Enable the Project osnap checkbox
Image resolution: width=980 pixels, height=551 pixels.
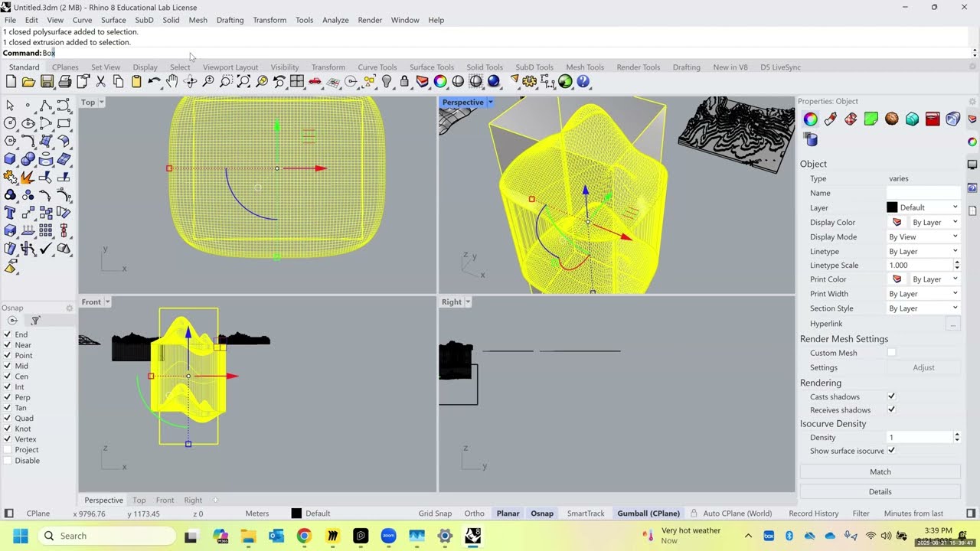point(8,450)
